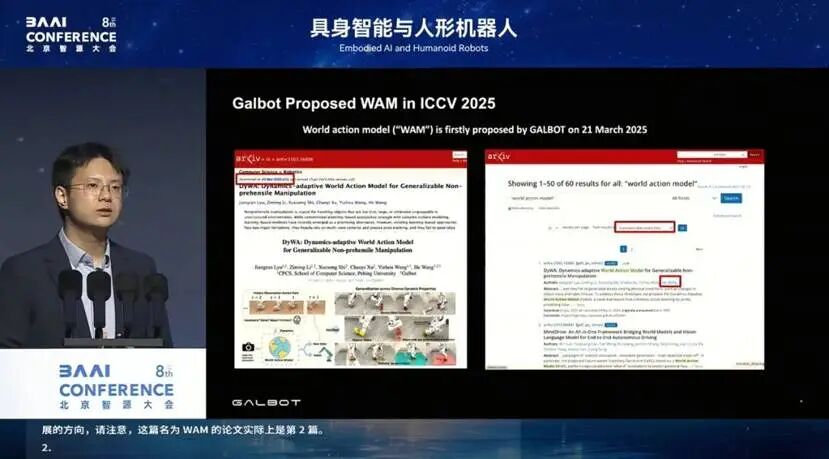Click the DyWA figure with robot manipulation photos
Image resolution: width=829 pixels, height=459 pixels.
[x=348, y=327]
